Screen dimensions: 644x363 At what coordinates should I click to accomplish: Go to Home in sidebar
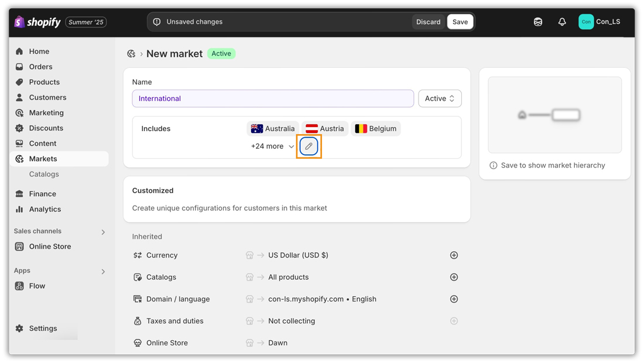pyautogui.click(x=59, y=52)
